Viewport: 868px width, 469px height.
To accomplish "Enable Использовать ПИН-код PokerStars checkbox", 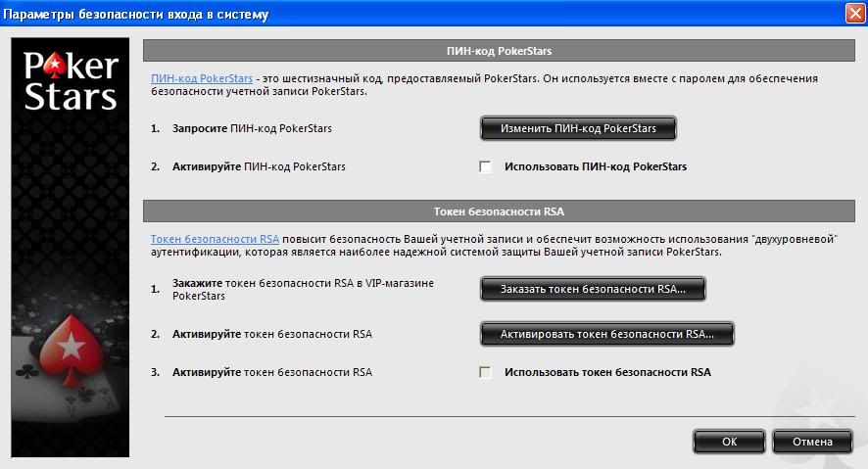I will (486, 166).
